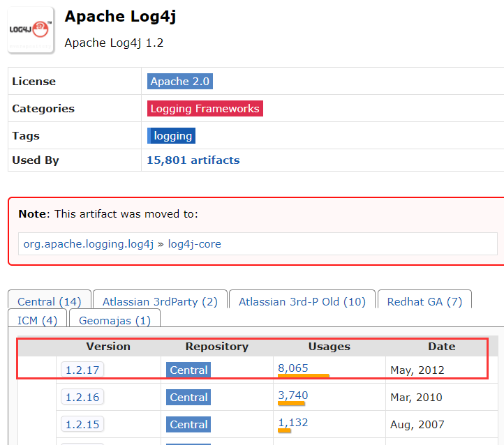Click the Repository column header

217,347
